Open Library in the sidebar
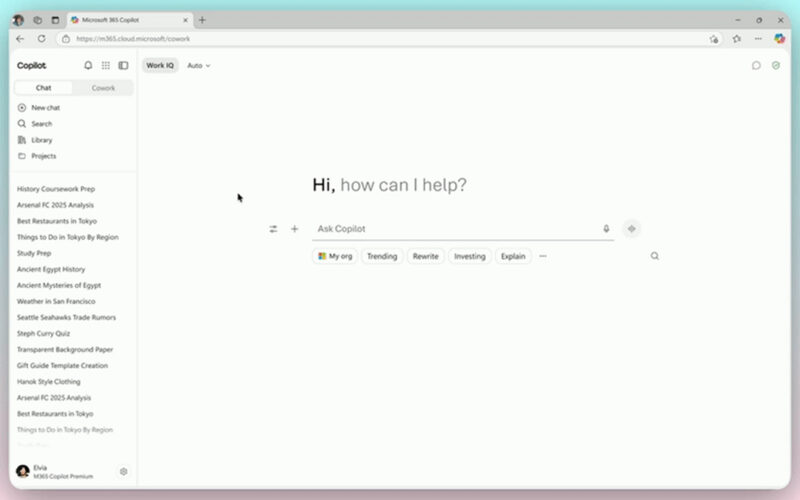 [41, 140]
